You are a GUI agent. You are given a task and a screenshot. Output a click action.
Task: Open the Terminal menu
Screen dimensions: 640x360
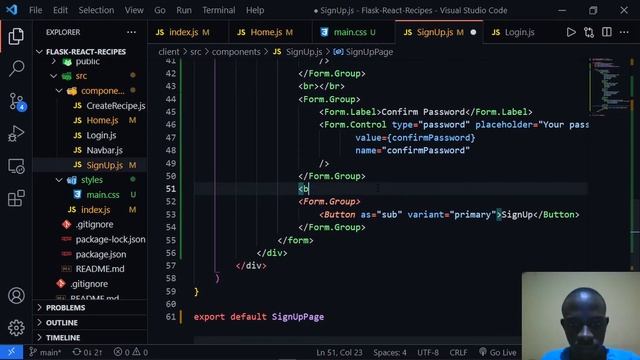pyautogui.click(x=218, y=10)
